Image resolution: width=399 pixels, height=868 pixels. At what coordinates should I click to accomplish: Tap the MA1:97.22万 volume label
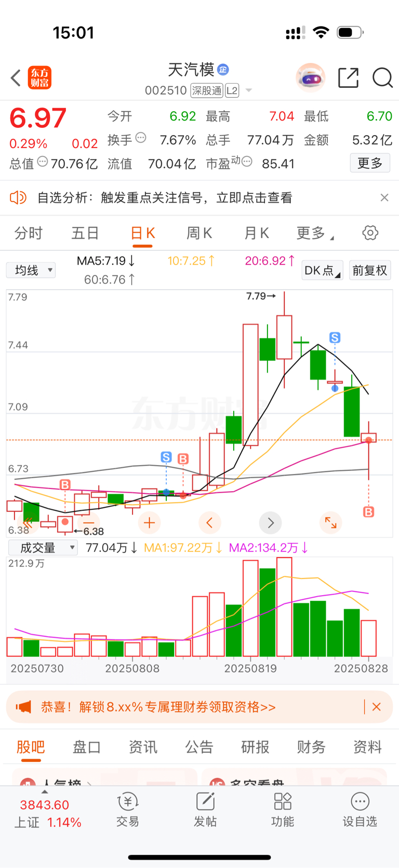(183, 548)
